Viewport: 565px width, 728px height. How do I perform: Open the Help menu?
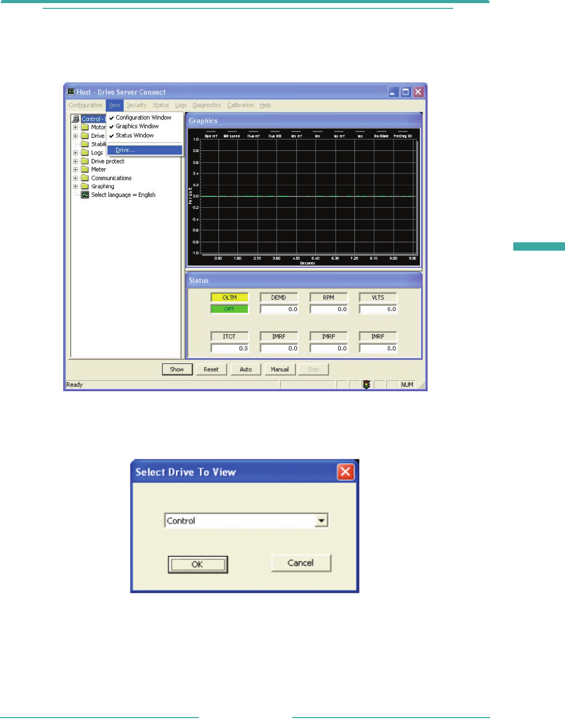pyautogui.click(x=266, y=105)
